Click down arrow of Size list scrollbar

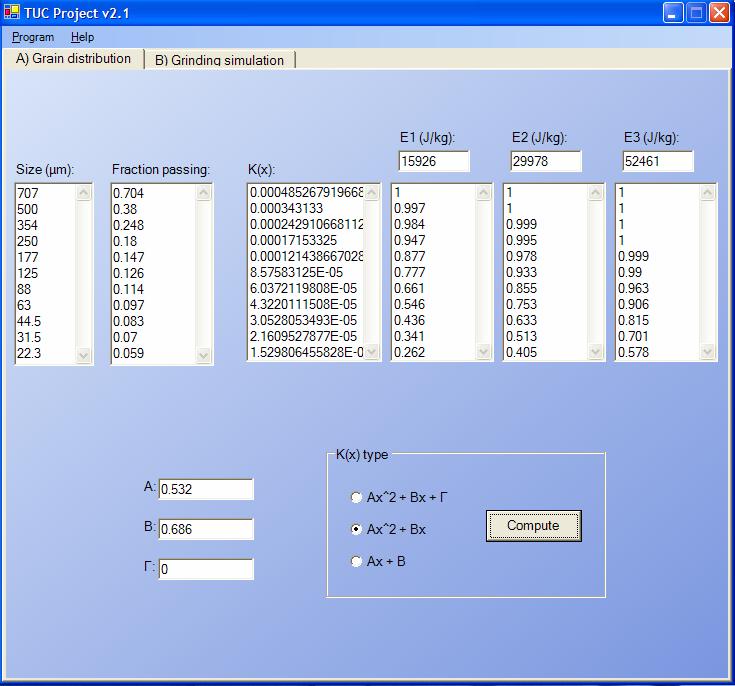[x=84, y=355]
